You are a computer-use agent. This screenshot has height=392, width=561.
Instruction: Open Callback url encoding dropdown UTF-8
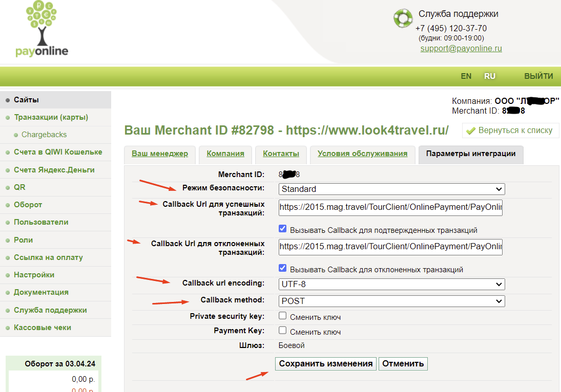pyautogui.click(x=392, y=284)
